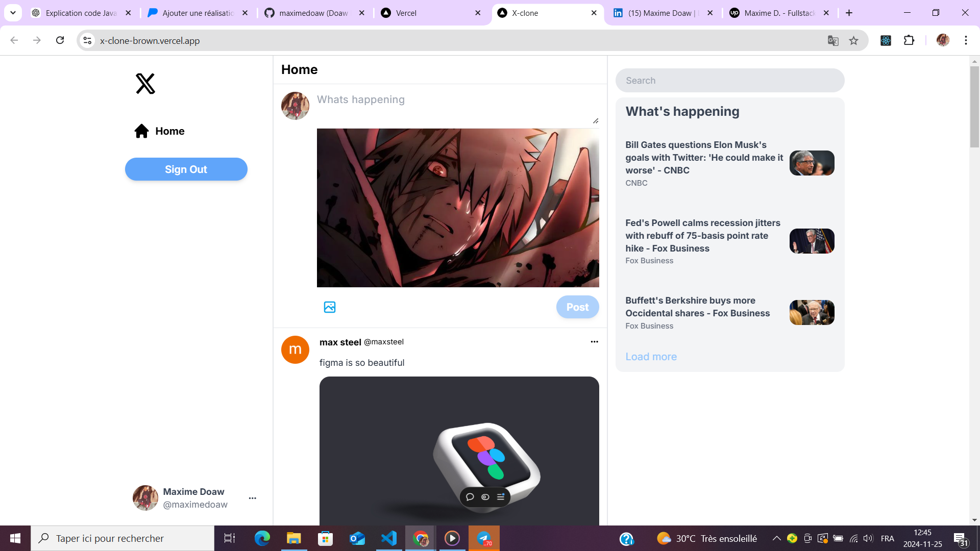Click the bookmark star icon in address bar
The width and height of the screenshot is (980, 551).
854,40
